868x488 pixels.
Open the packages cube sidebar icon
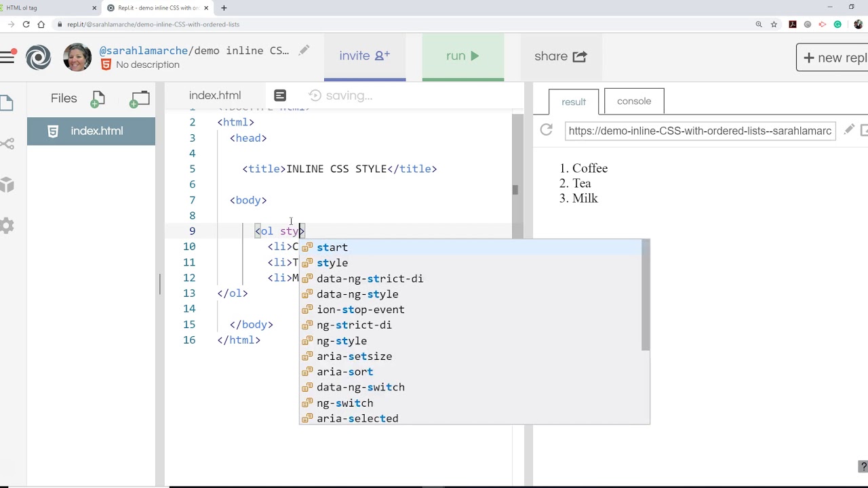tap(7, 184)
